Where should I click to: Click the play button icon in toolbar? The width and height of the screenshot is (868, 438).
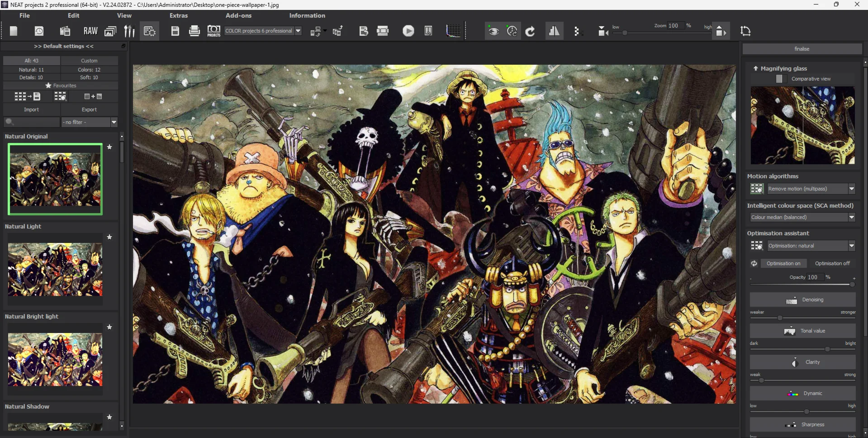coord(408,31)
